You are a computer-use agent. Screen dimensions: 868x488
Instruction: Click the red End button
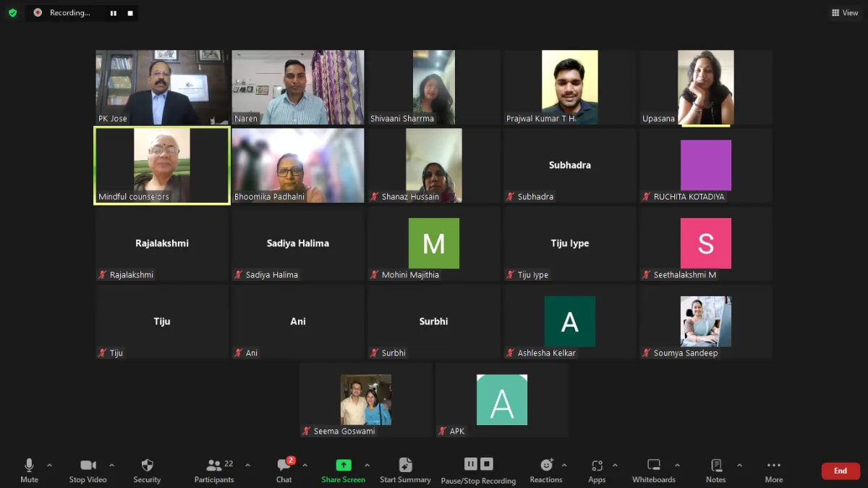coord(841,471)
